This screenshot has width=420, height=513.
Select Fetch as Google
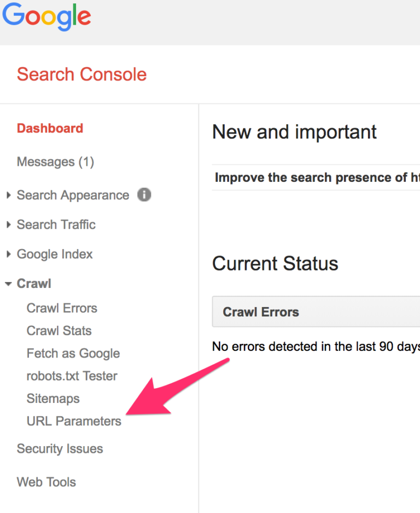[73, 353]
